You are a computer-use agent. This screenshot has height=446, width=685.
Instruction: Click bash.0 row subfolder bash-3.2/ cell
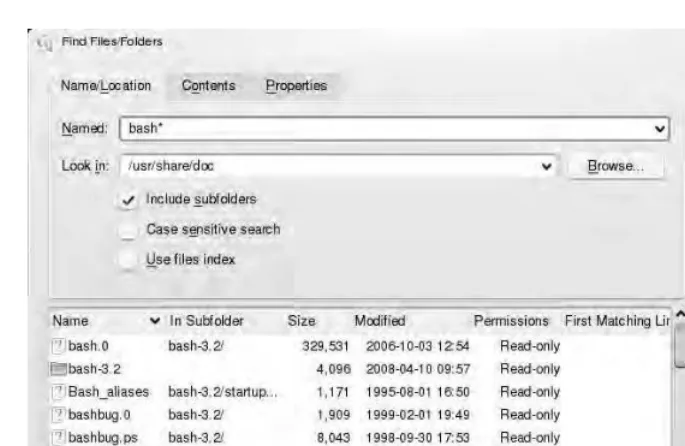[x=196, y=346]
